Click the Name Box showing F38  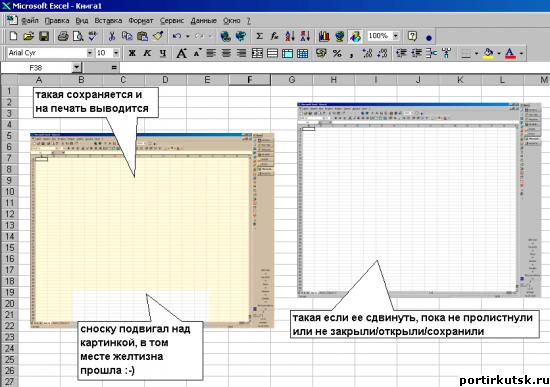click(36, 67)
